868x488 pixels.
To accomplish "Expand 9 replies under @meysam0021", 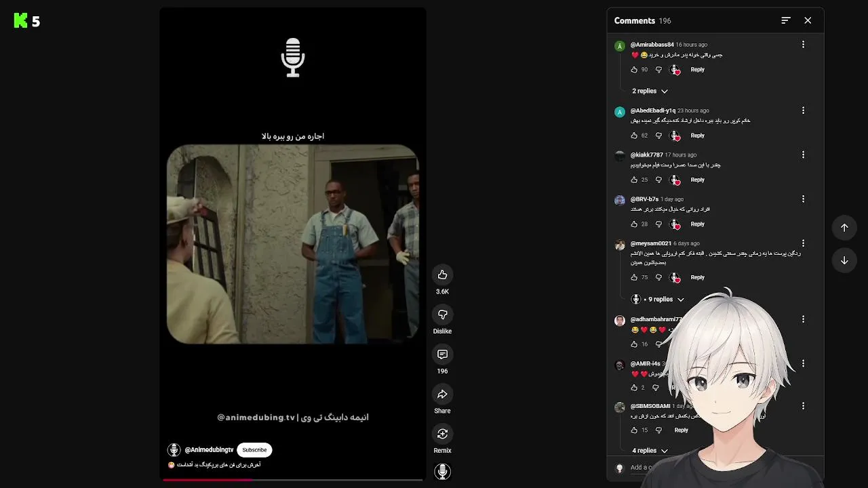I will (657, 299).
